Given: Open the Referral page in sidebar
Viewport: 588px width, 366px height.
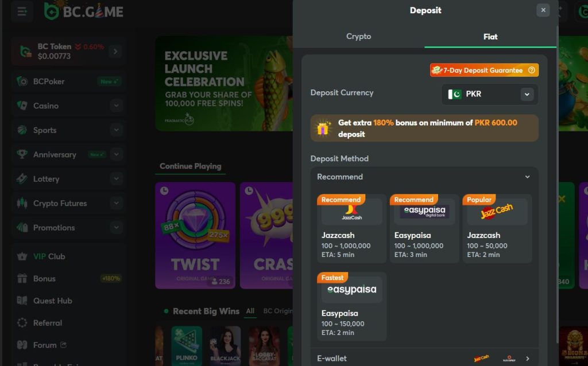Looking at the screenshot, I should click(47, 323).
